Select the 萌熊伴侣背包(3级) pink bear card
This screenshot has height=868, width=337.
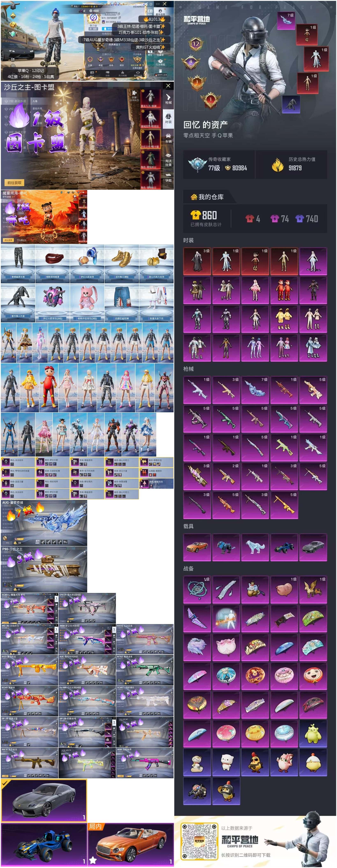pyautogui.click(x=87, y=303)
